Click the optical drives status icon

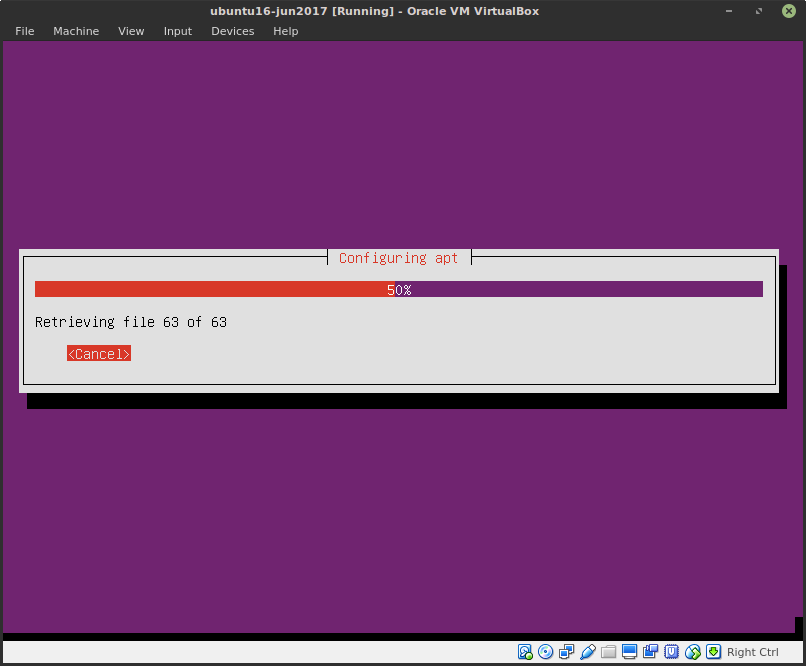coord(546,651)
